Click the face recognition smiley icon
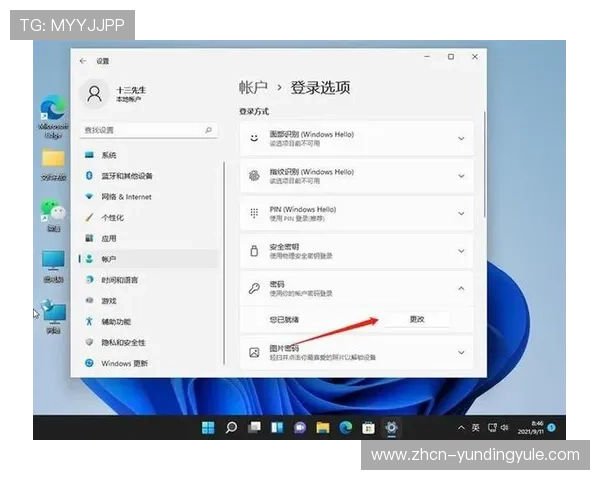This screenshot has width=600, height=480. (254, 138)
